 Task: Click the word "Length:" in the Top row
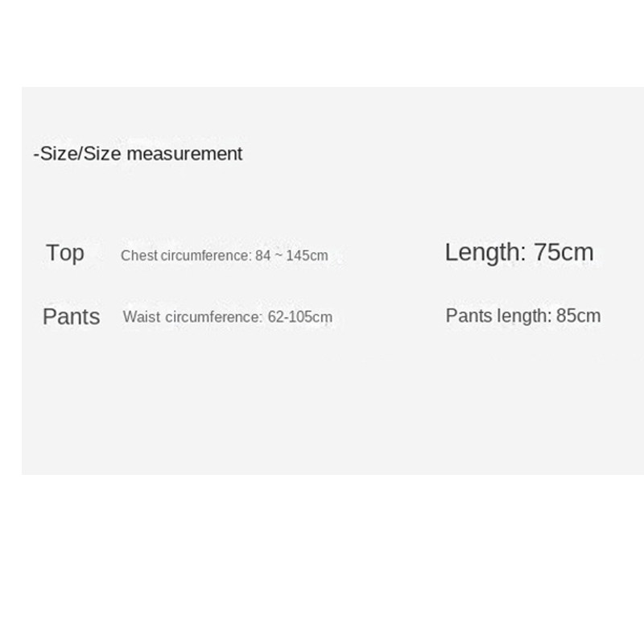pyautogui.click(x=485, y=253)
